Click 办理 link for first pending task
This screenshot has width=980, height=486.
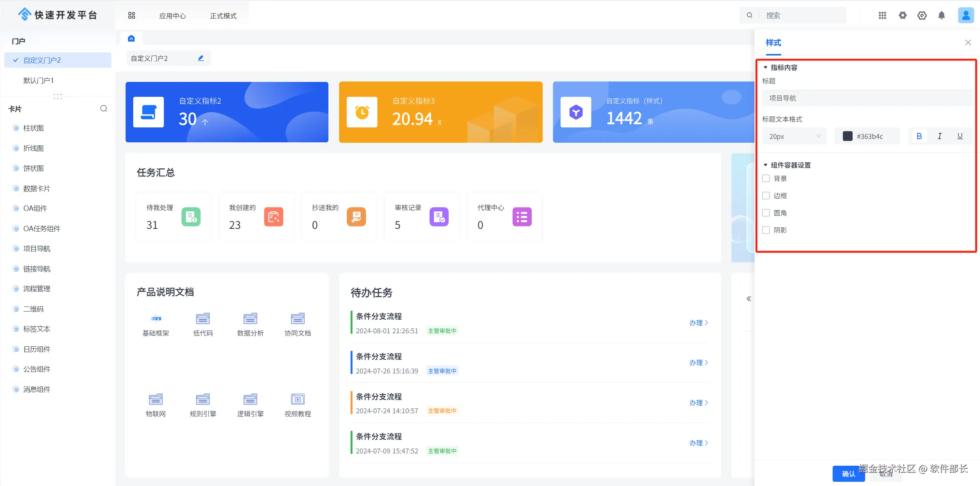tap(698, 323)
